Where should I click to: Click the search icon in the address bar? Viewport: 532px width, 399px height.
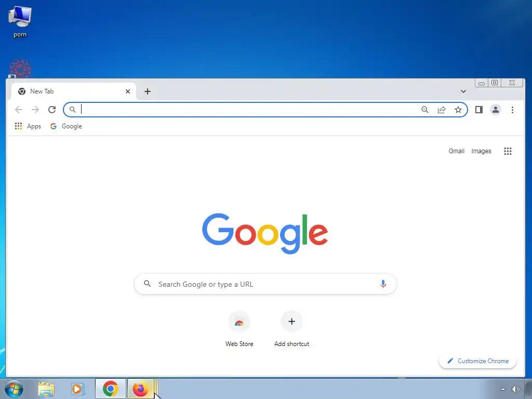pos(72,110)
